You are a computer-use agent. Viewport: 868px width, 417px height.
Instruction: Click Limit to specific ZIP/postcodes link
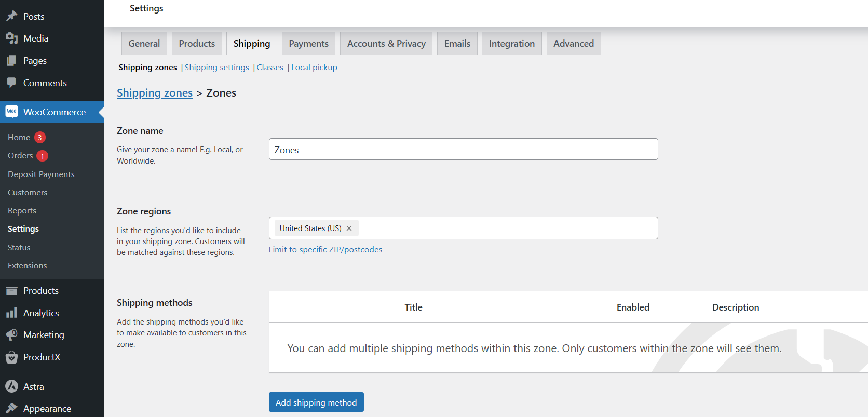coord(325,250)
